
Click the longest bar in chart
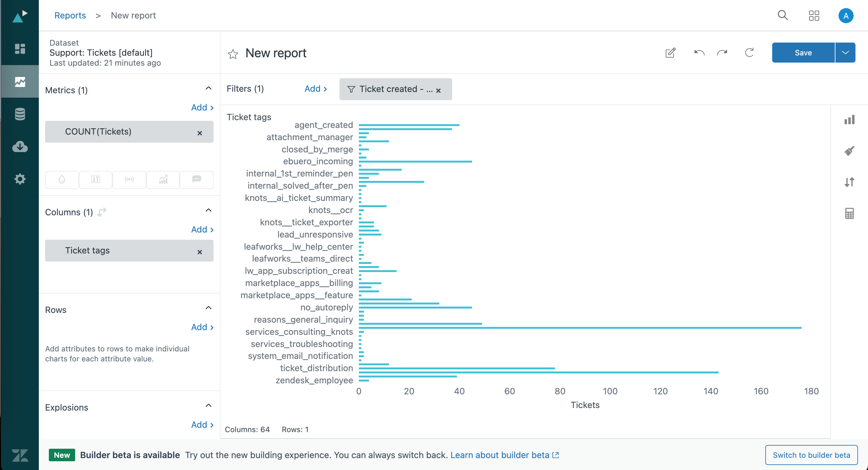(x=580, y=328)
